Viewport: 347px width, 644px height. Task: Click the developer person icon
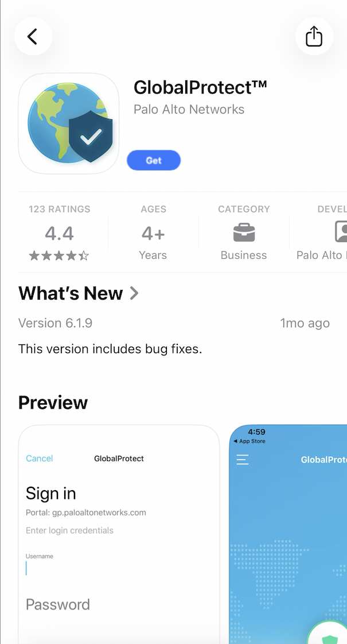(x=342, y=232)
